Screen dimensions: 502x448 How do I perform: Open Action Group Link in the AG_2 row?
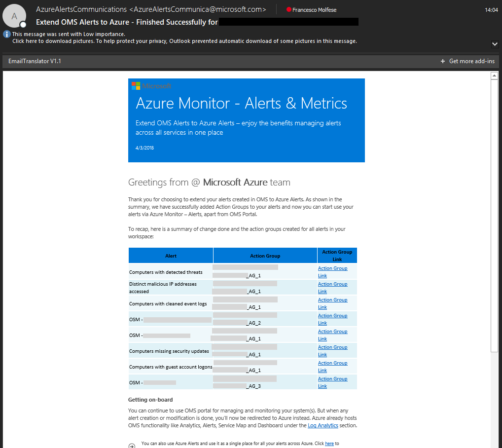332,319
